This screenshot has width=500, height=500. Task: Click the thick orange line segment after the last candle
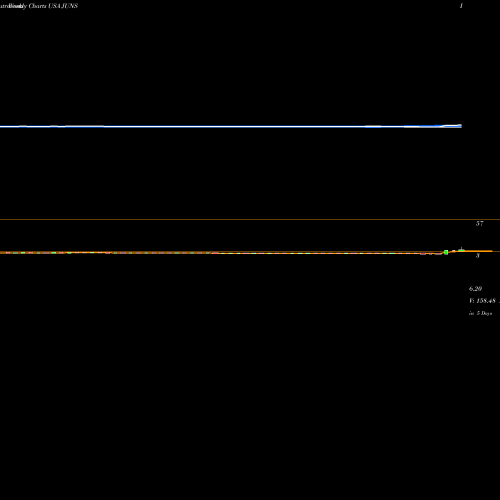pos(478,251)
